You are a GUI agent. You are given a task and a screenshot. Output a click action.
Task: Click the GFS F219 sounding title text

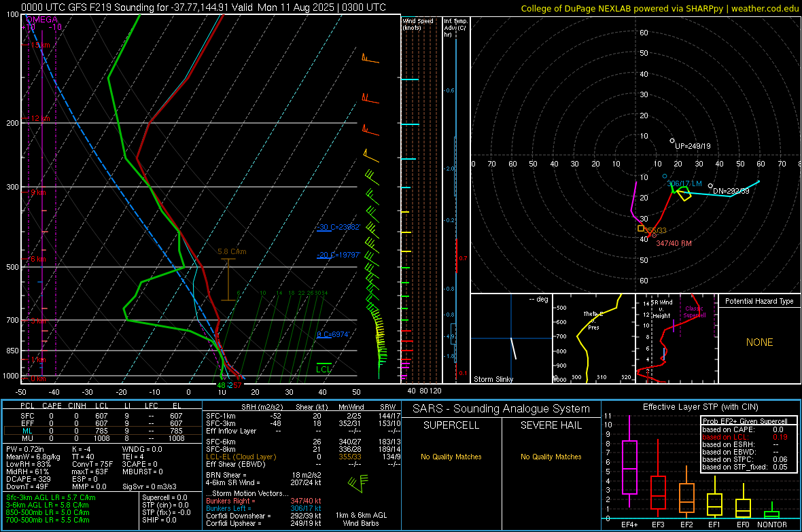204,7
